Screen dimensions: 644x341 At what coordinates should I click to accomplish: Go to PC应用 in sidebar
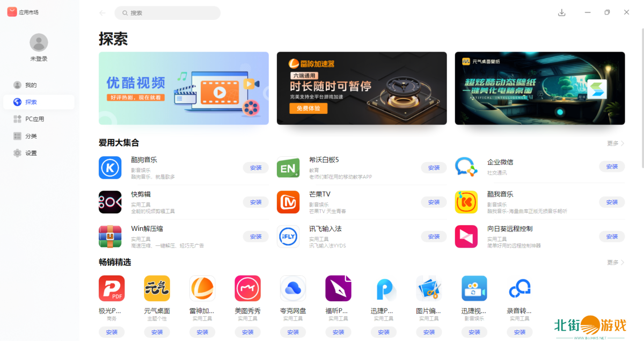tap(34, 119)
